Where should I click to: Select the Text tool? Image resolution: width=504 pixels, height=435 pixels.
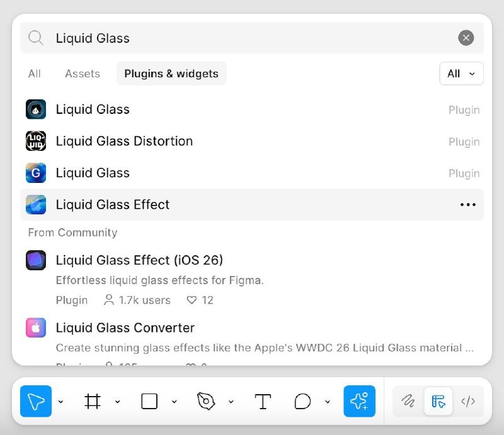point(262,401)
